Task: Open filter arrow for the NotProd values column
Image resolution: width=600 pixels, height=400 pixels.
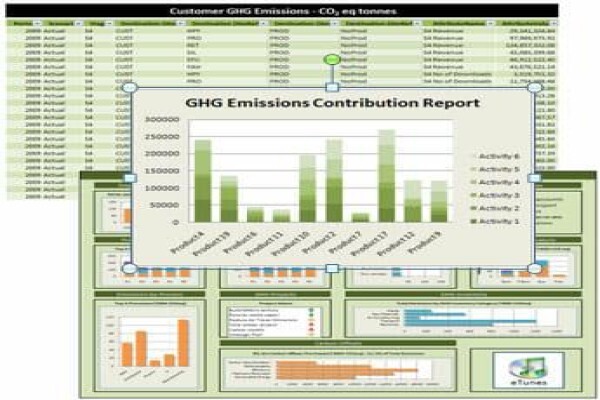Action: click(417, 23)
